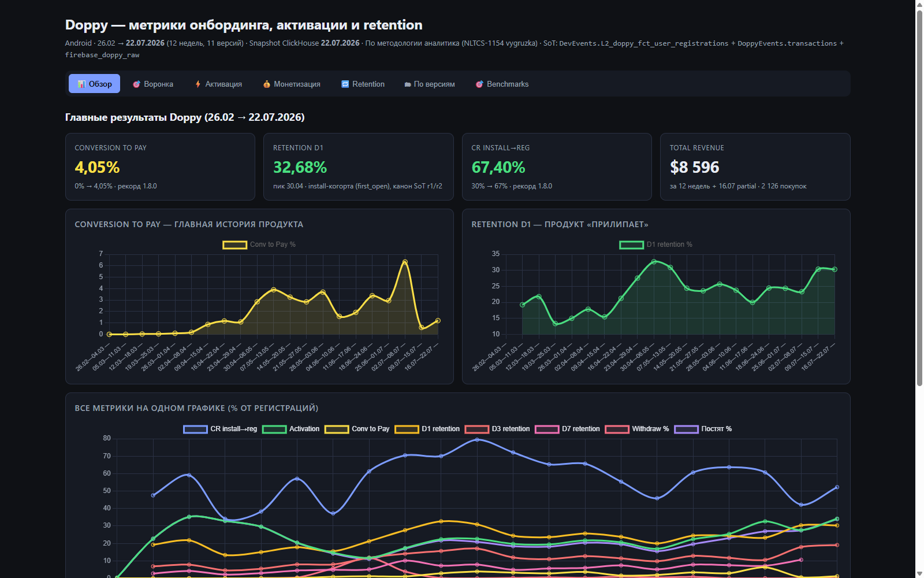Toggle the D7 retention series legend
Viewport: 924px width, 578px height.
(567, 429)
